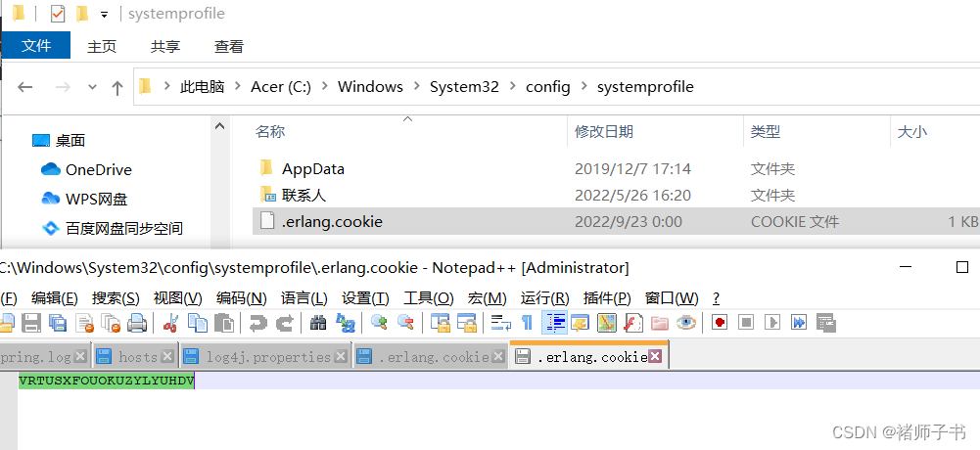
Task: Open the 搜索(S) menu
Action: (x=116, y=297)
